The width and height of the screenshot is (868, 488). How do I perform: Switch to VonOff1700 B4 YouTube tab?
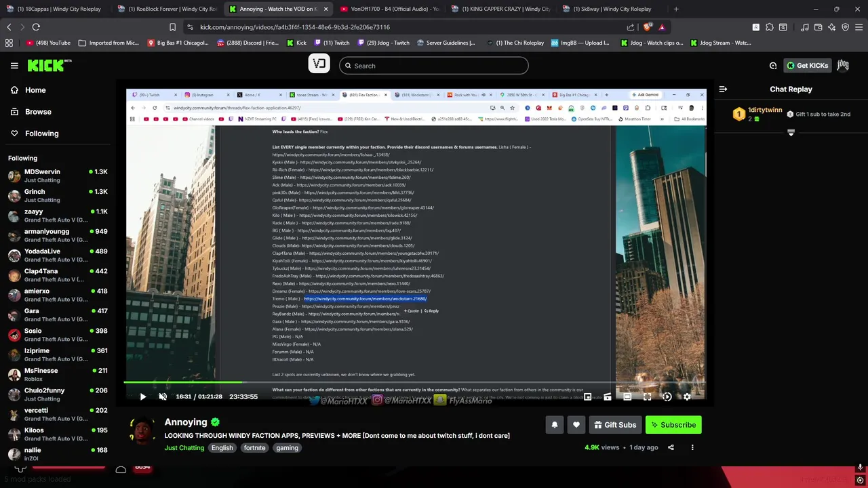389,9
